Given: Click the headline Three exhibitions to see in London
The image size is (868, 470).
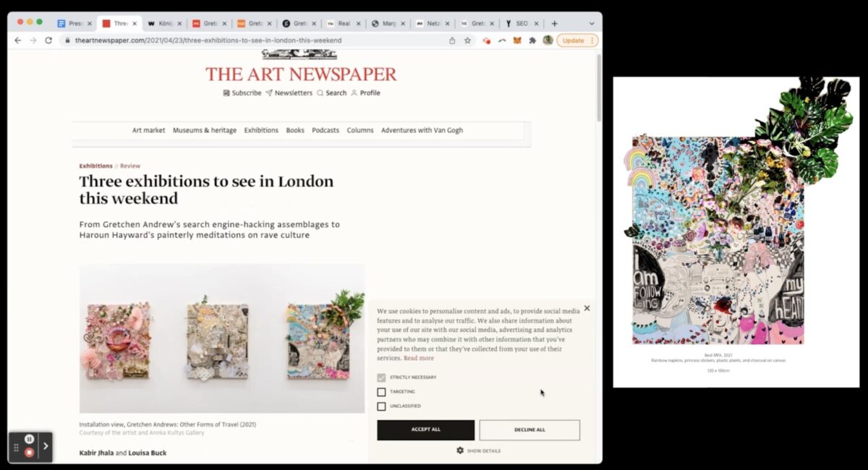Looking at the screenshot, I should pyautogui.click(x=206, y=189).
